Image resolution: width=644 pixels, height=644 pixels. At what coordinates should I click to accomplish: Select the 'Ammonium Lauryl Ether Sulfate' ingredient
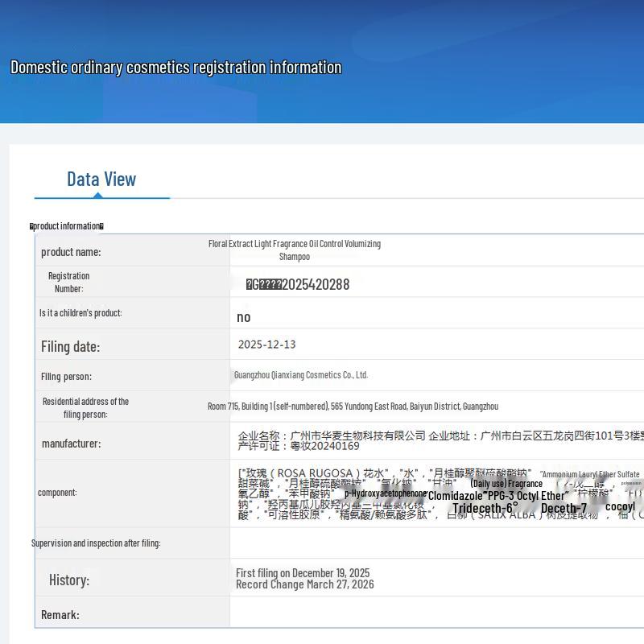pos(591,474)
